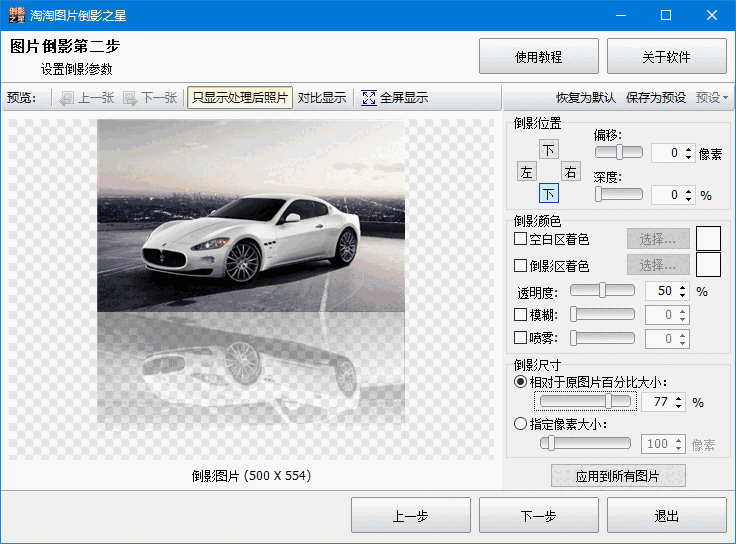The height and width of the screenshot is (544, 736).
Task: Decrease 透明度 with down arrow
Action: click(x=682, y=295)
